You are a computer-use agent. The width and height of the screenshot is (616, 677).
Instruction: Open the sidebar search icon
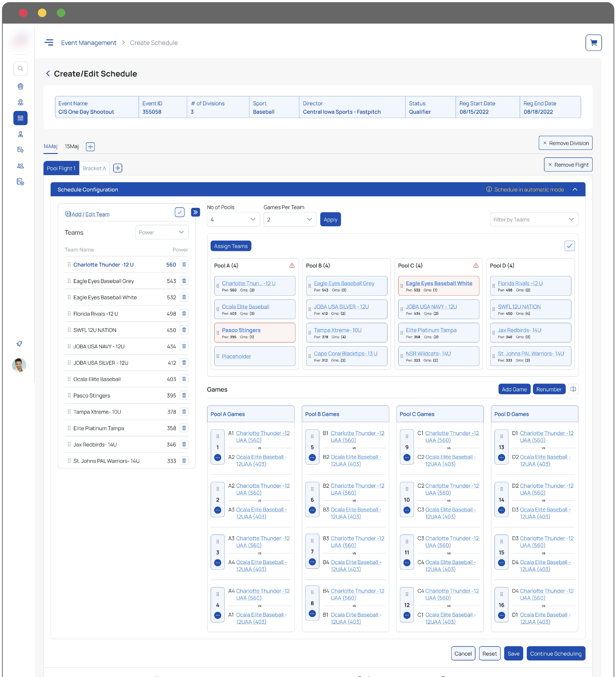(x=20, y=68)
